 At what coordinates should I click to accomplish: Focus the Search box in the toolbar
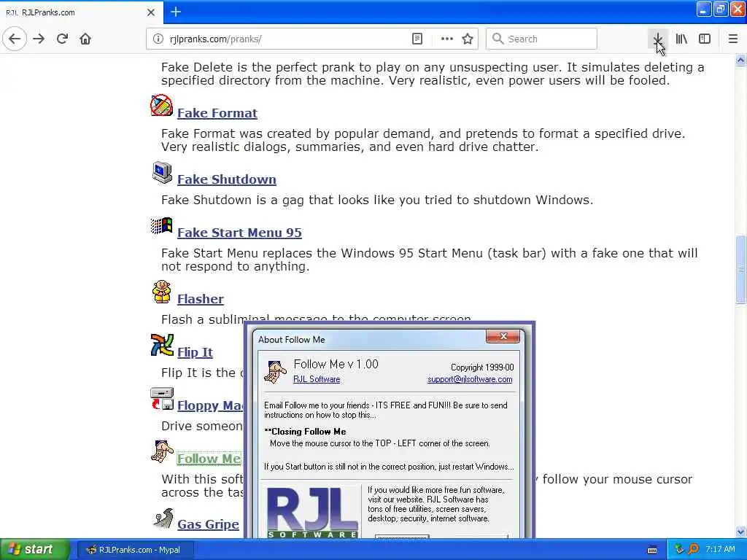[541, 39]
